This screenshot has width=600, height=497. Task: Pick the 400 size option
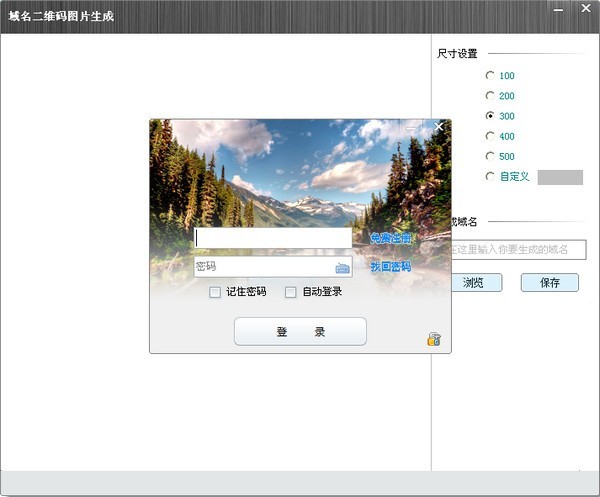click(489, 136)
